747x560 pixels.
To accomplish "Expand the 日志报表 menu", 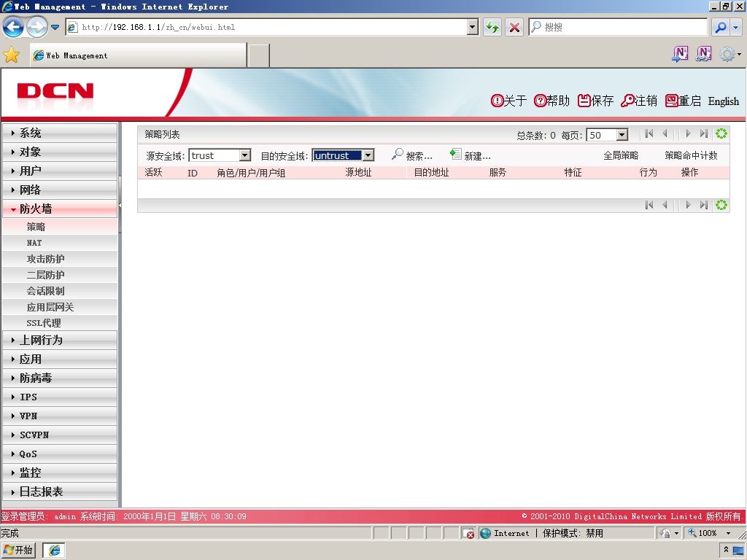I will click(60, 491).
